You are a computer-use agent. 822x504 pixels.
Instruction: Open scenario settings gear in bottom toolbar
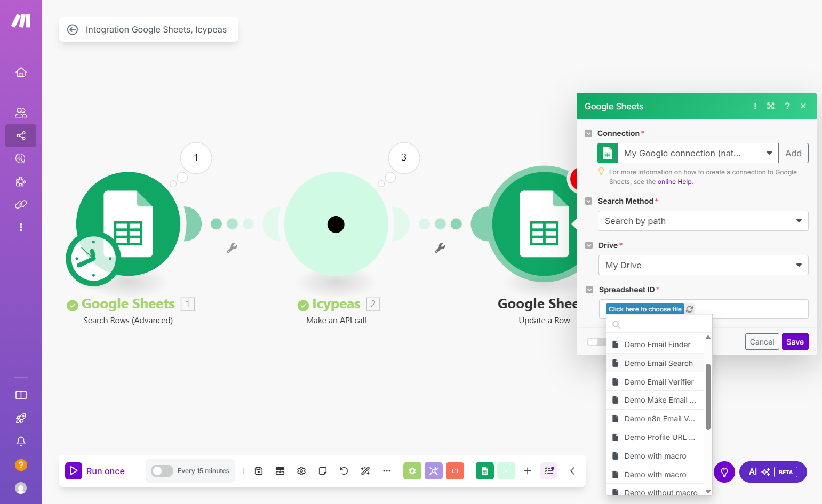301,471
